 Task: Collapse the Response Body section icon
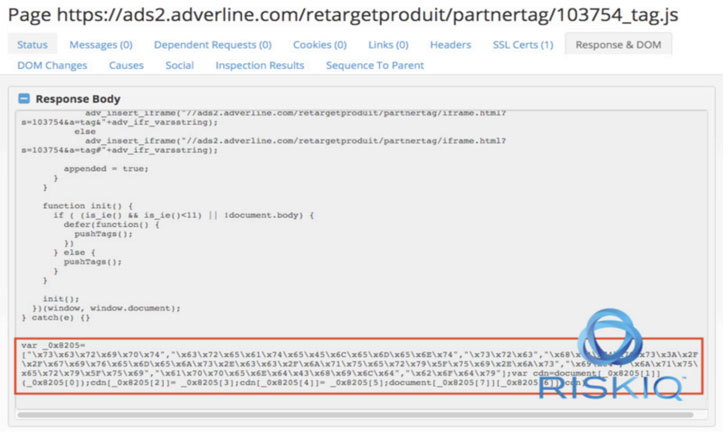(25, 99)
